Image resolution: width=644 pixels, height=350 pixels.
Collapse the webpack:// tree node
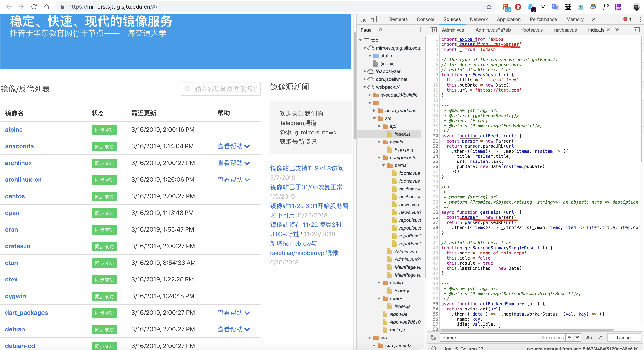(x=365, y=87)
